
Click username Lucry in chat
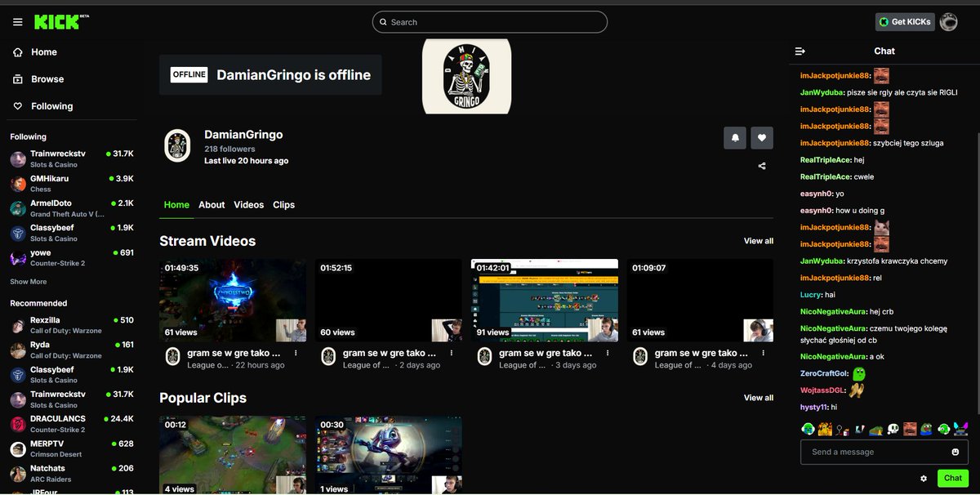(810, 294)
